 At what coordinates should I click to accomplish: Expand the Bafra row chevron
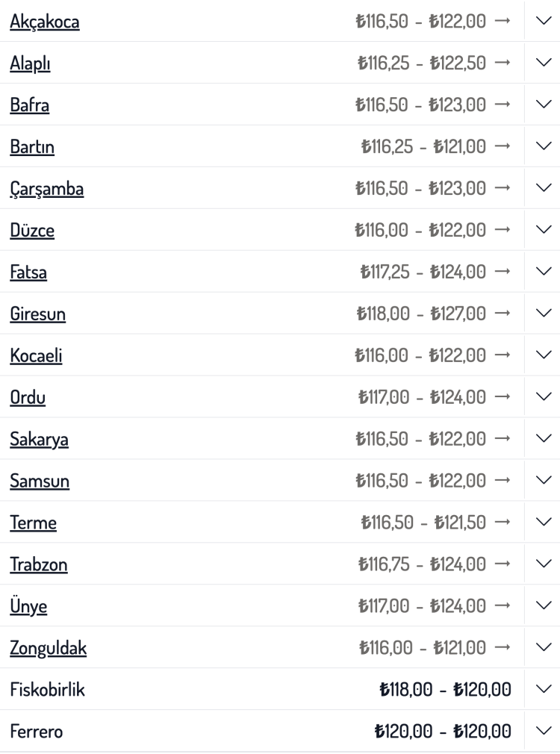[543, 105]
